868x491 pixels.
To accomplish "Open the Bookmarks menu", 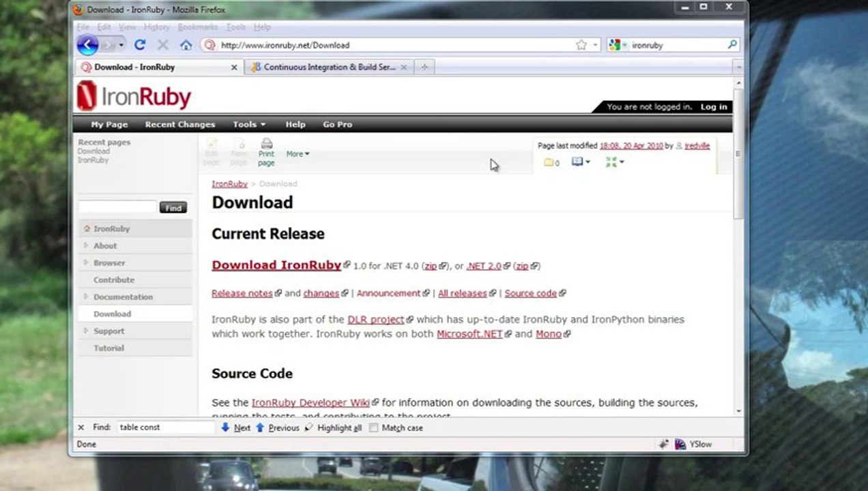I will [197, 27].
